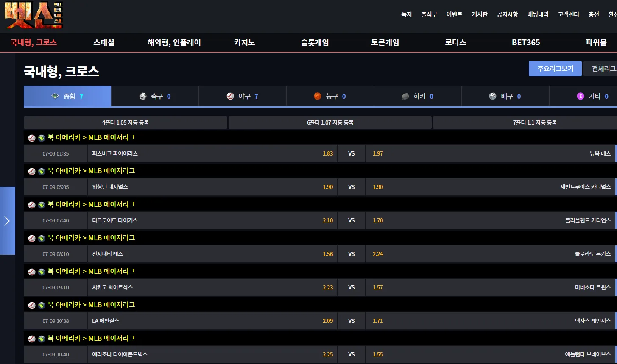Select the 야구 baseball tab
This screenshot has width=617, height=364.
243,96
